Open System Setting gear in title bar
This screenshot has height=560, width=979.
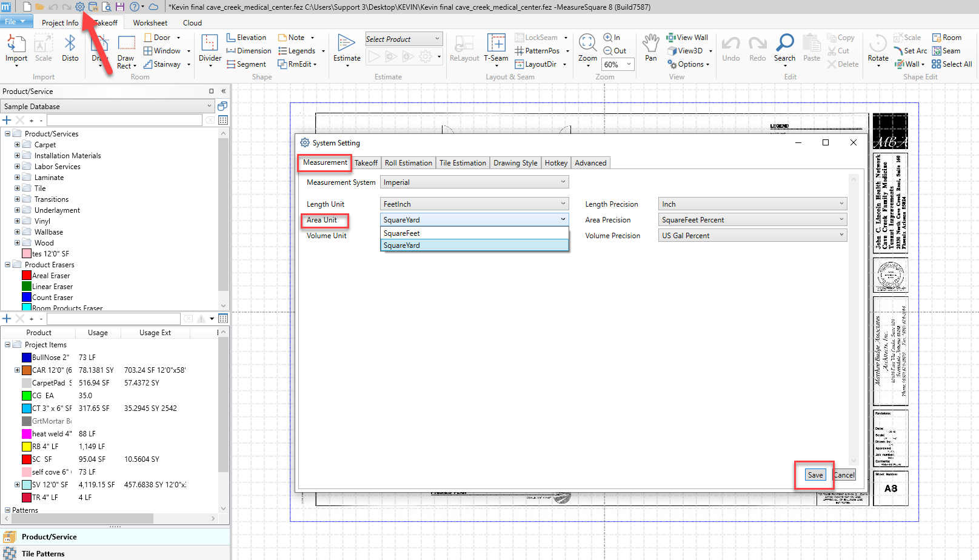tap(80, 7)
